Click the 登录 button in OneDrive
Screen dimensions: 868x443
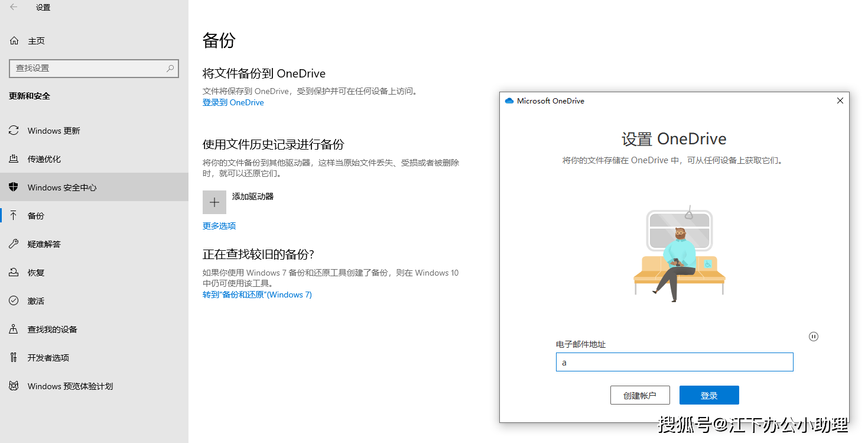click(709, 395)
